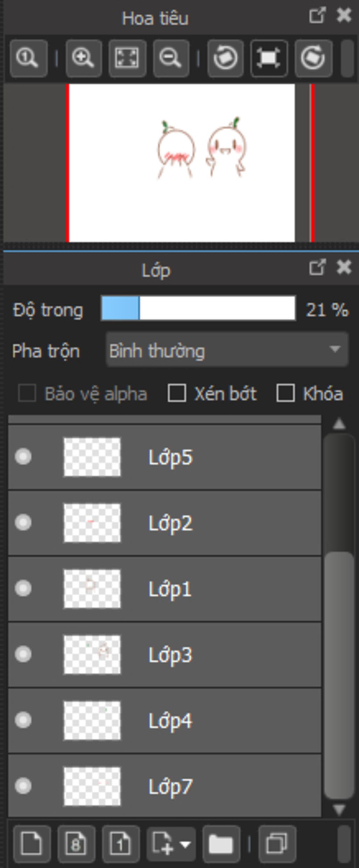Open the Pha trộn blend mode dropdown
The image size is (359, 868).
click(227, 350)
